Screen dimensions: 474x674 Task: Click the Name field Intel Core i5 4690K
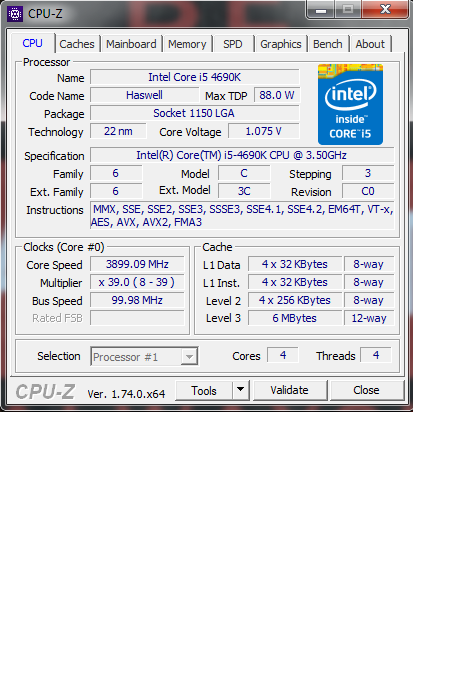tap(195, 77)
